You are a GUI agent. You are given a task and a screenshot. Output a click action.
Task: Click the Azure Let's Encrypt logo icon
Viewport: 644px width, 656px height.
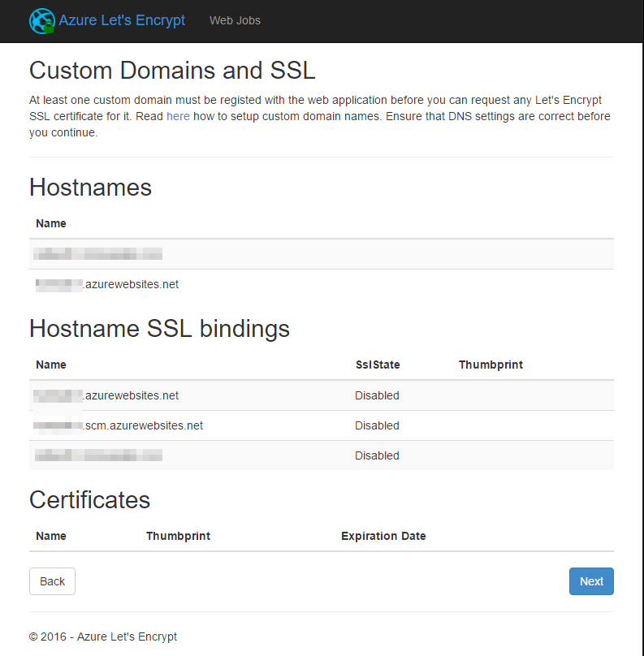click(x=41, y=20)
